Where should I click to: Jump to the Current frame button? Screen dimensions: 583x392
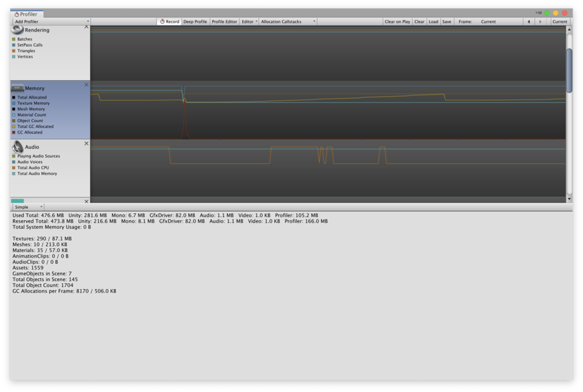pos(560,21)
